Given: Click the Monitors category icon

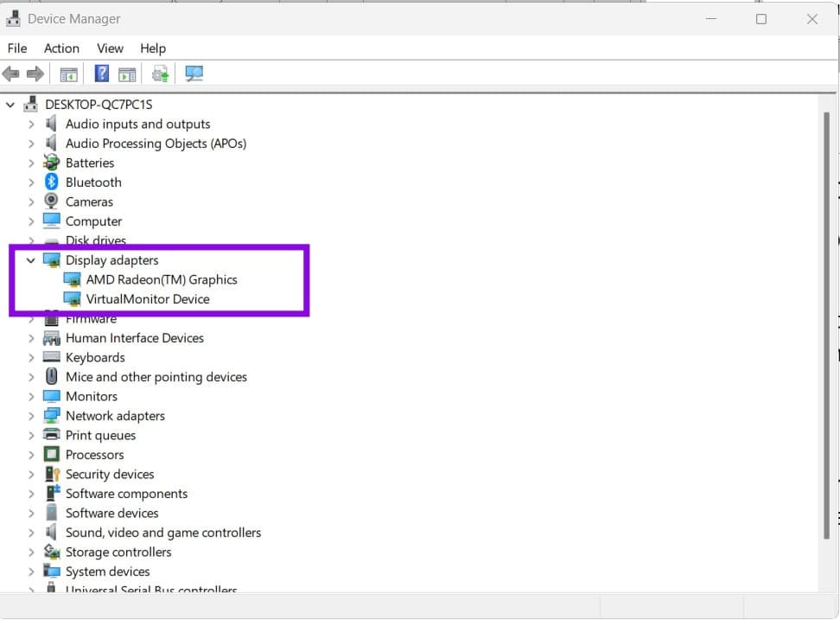Looking at the screenshot, I should (52, 396).
